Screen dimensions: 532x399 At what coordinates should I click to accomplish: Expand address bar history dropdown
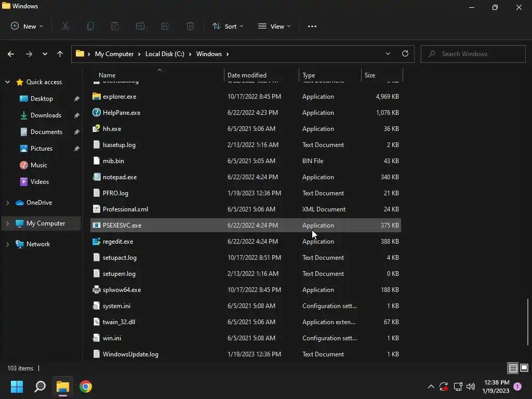coord(388,54)
